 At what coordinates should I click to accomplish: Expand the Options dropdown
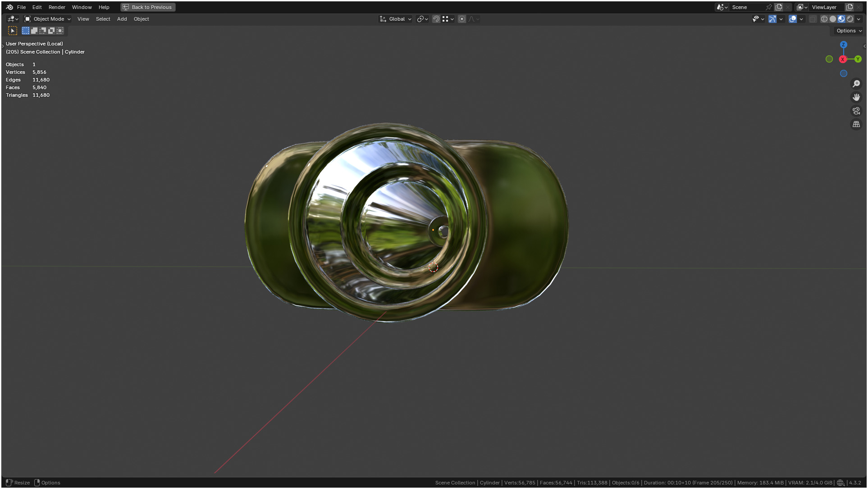[x=849, y=31]
